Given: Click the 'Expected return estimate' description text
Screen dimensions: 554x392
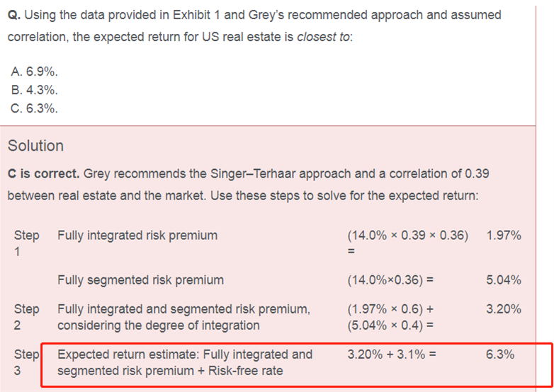Looking at the screenshot, I should point(185,362).
